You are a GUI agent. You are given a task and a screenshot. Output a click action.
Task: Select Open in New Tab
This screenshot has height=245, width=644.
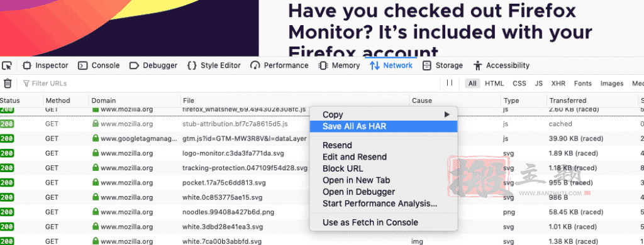pyautogui.click(x=383, y=180)
